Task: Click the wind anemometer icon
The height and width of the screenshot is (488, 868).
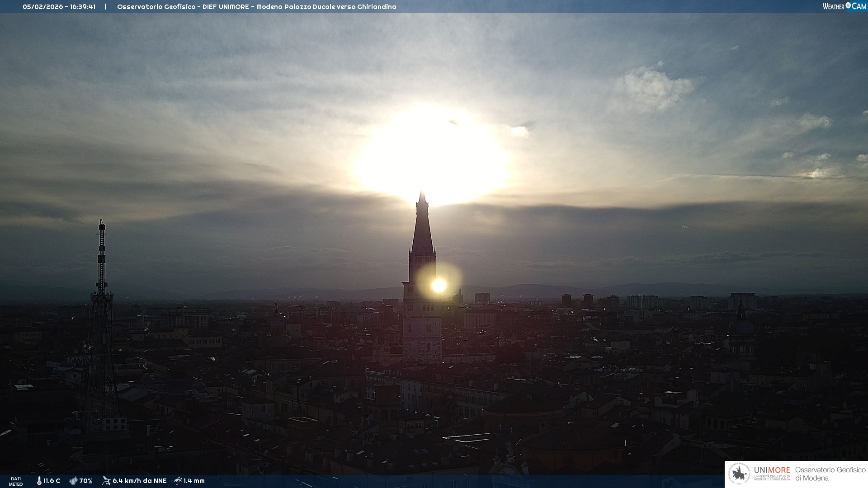Action: pos(106,481)
